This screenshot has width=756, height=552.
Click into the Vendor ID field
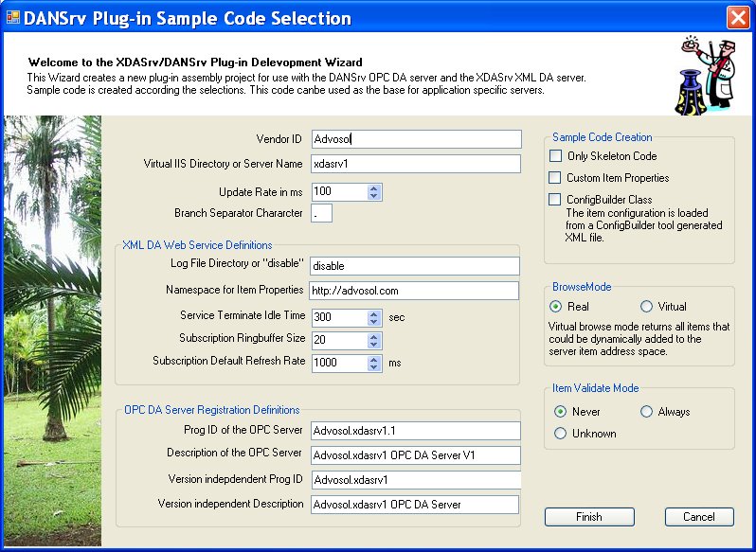click(416, 139)
